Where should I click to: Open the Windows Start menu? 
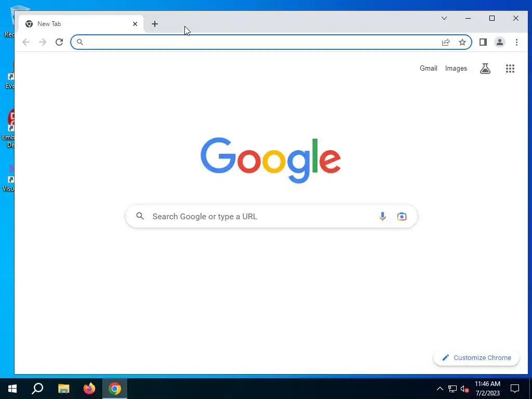tap(12, 389)
